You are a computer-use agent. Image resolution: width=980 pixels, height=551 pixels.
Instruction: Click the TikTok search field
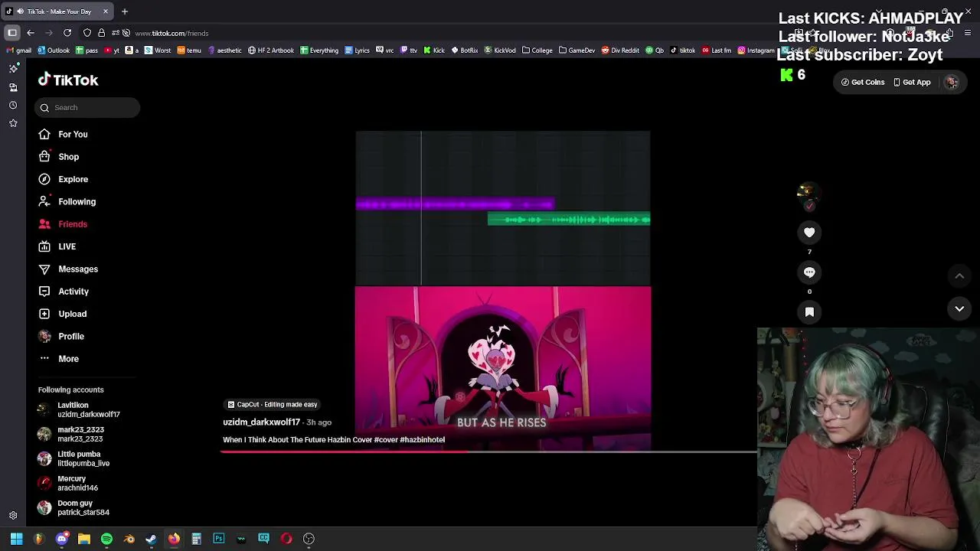click(x=87, y=108)
